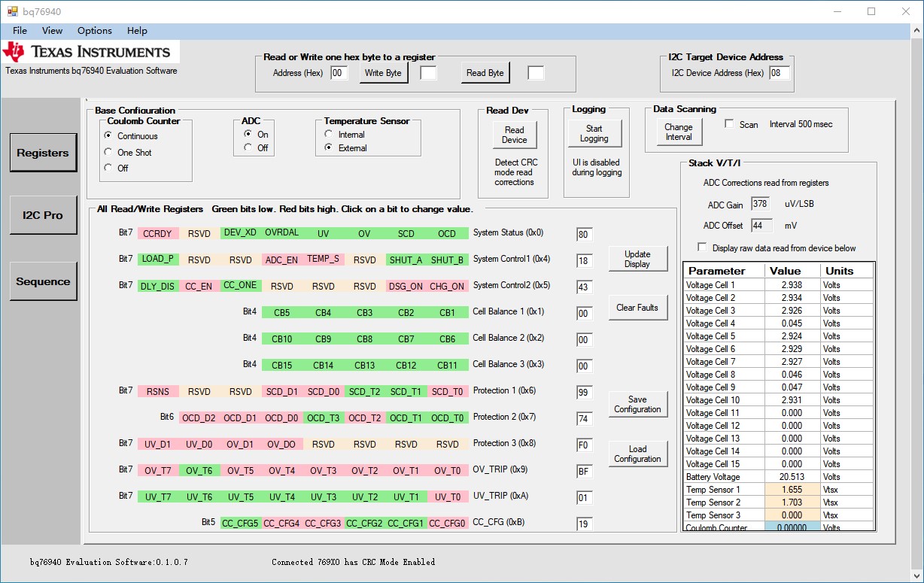Click the Address (Hex) input field
Image resolution: width=924 pixels, height=583 pixels.
339,73
